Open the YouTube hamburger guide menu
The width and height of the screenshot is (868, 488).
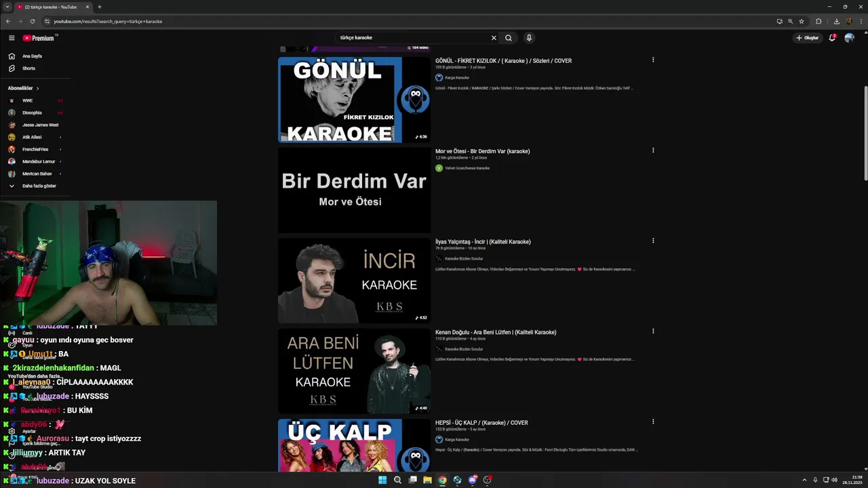(12, 38)
